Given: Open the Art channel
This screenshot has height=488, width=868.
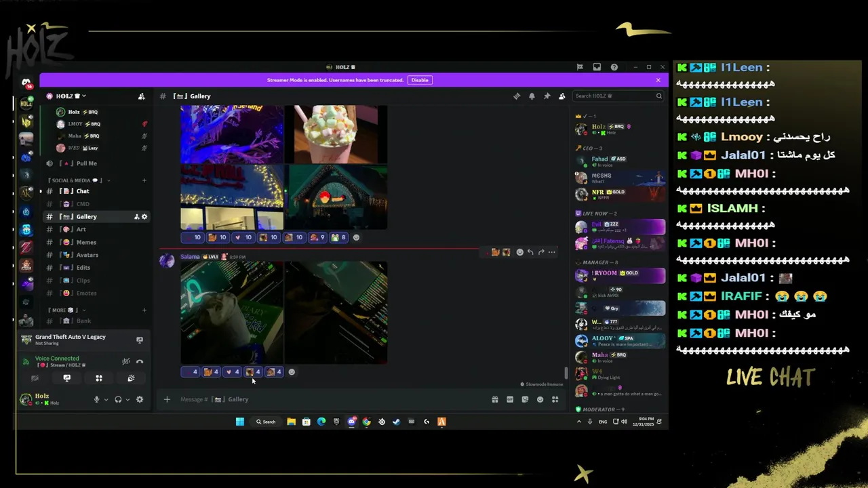Looking at the screenshot, I should click(96, 230).
